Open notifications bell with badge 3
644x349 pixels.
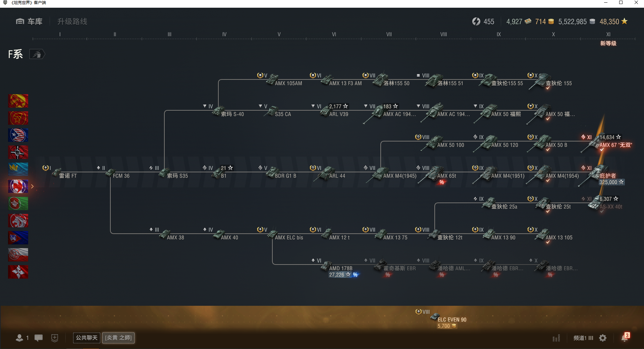[625, 337]
